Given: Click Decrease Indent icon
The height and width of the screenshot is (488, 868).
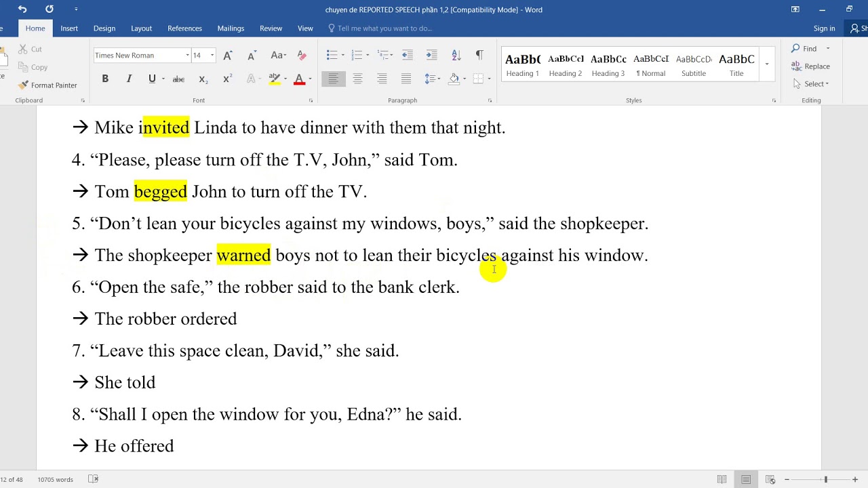Looking at the screenshot, I should [408, 55].
